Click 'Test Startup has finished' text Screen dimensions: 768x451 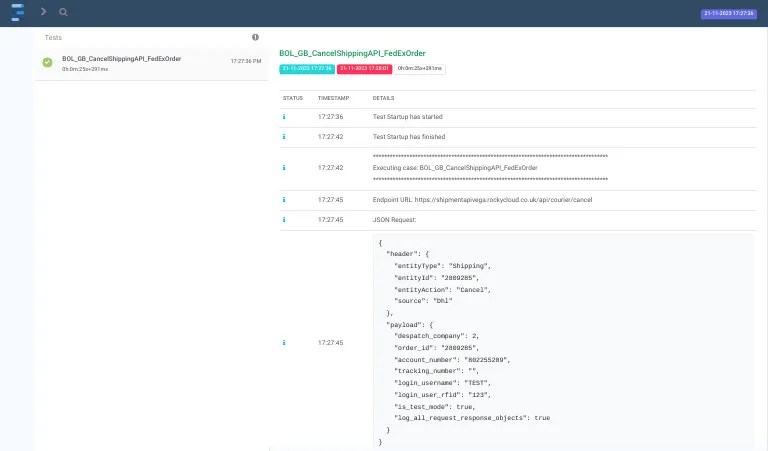[409, 137]
